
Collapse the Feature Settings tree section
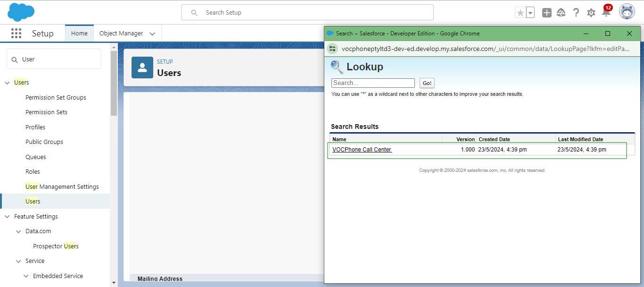pyautogui.click(x=7, y=217)
